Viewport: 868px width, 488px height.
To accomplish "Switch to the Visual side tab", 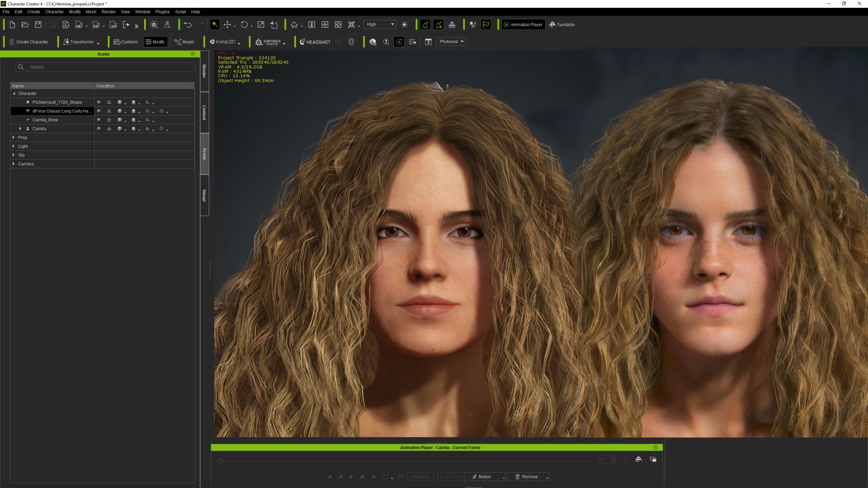I will (204, 195).
